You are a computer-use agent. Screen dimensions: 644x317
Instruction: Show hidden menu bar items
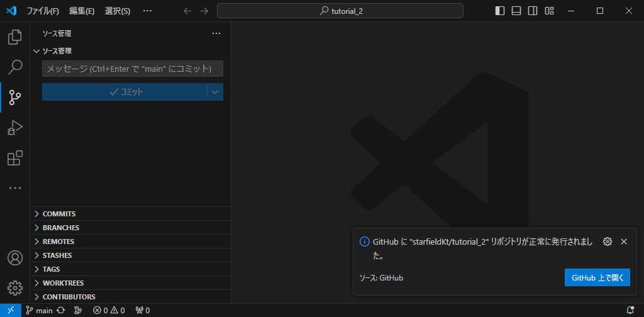147,11
